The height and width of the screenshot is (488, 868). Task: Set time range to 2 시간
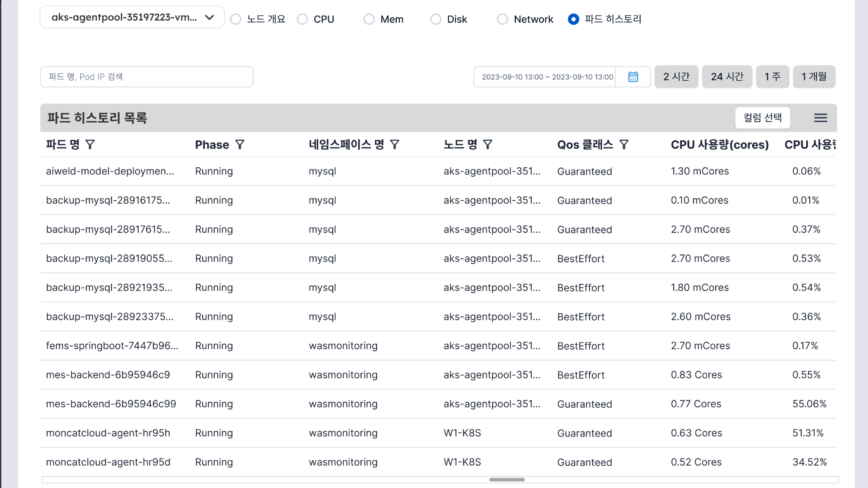(x=676, y=77)
